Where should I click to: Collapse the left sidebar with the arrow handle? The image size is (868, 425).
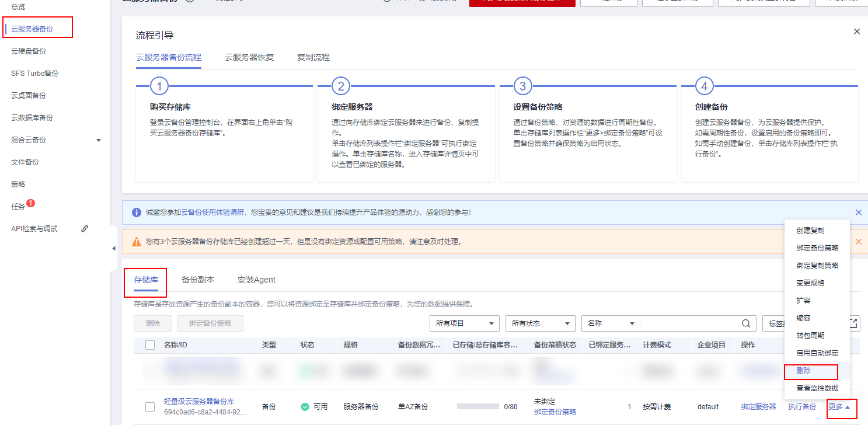pos(114,249)
